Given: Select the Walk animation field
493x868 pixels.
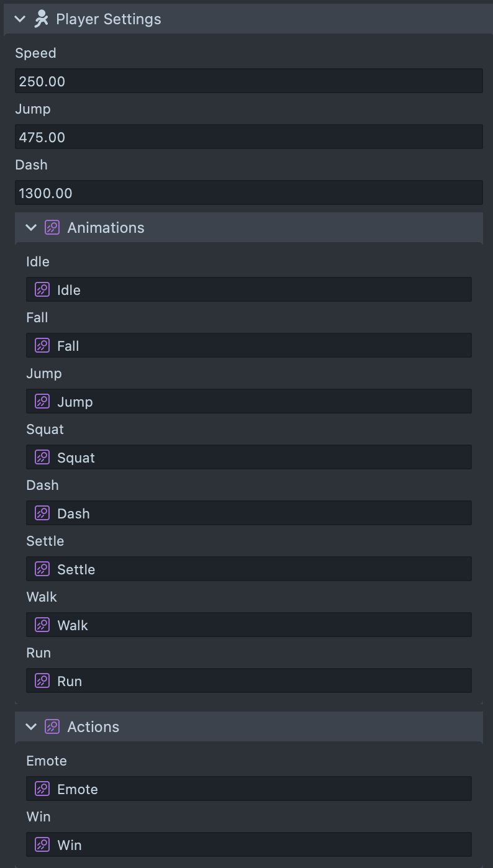Looking at the screenshot, I should pos(248,625).
